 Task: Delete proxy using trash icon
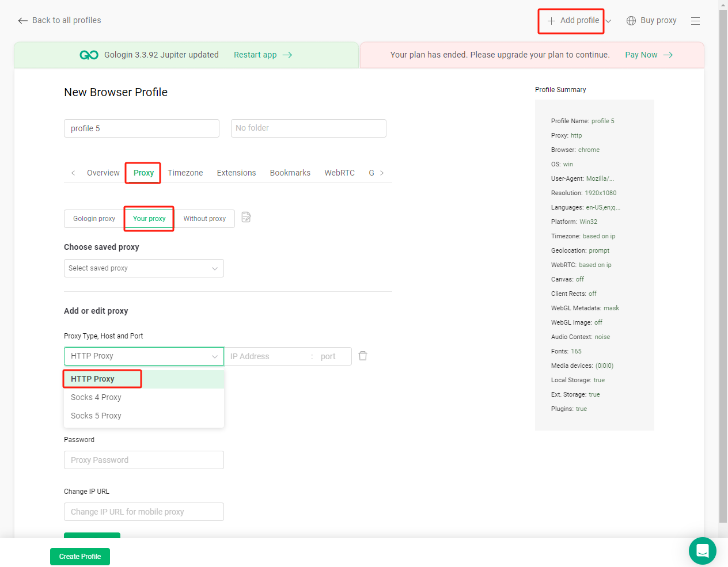click(x=363, y=356)
